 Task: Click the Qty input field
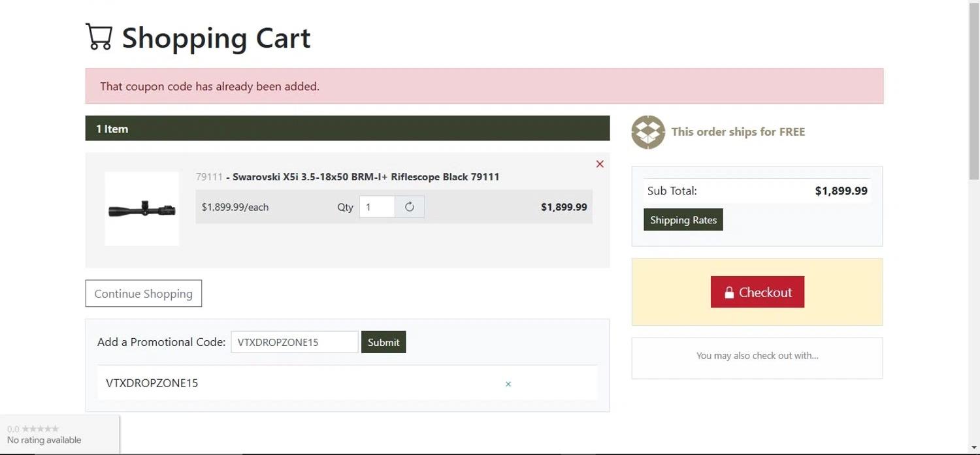(377, 207)
